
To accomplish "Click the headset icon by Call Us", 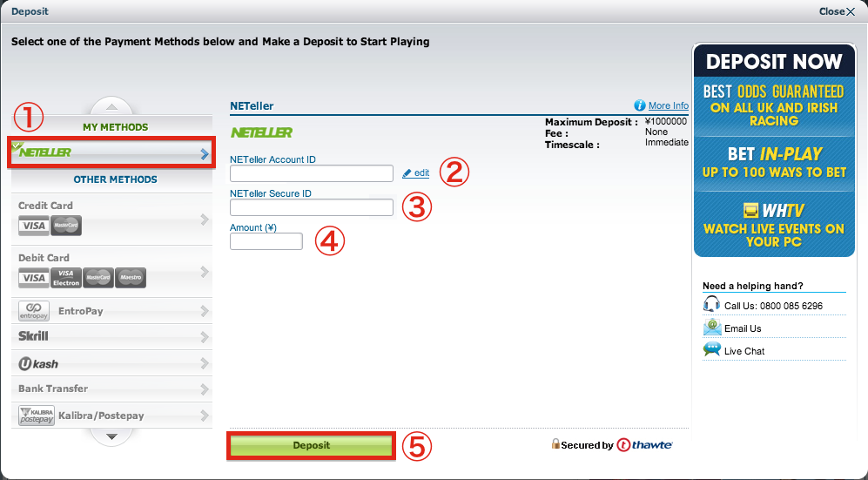I will point(712,304).
